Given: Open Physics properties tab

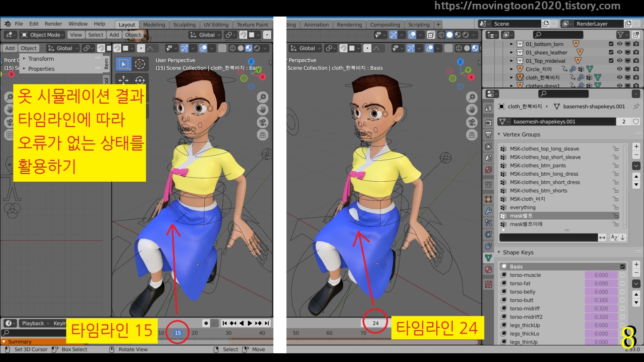Looking at the screenshot, I should click(x=488, y=234).
